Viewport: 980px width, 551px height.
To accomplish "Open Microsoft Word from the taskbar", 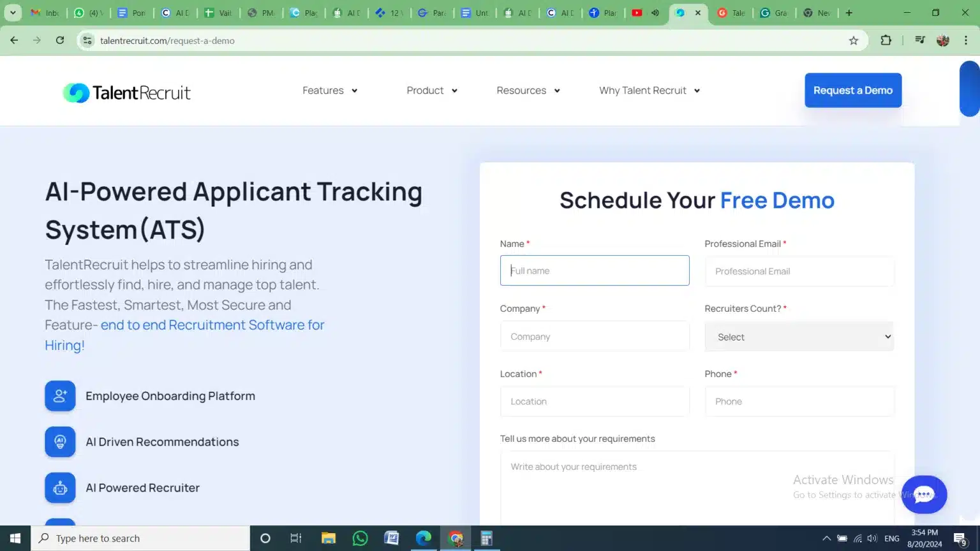I will [392, 538].
